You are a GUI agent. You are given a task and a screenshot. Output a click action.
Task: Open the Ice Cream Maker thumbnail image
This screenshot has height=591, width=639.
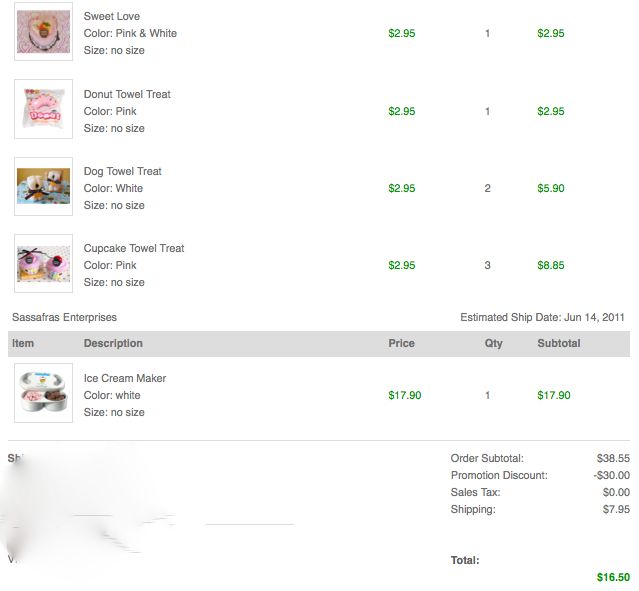[44, 393]
